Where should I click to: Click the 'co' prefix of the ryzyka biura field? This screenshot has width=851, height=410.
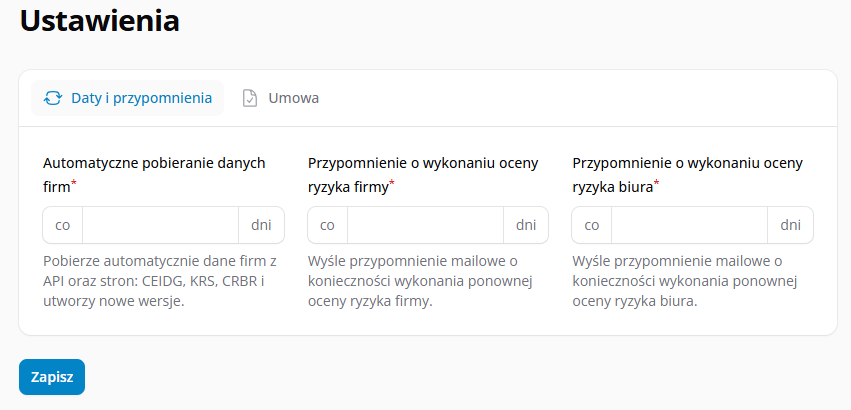click(x=592, y=225)
